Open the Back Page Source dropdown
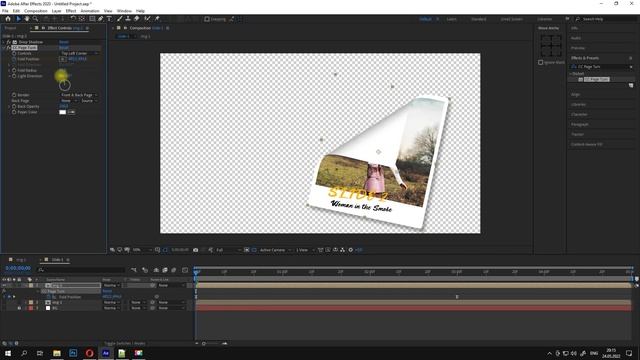The image size is (640, 360). pos(89,100)
